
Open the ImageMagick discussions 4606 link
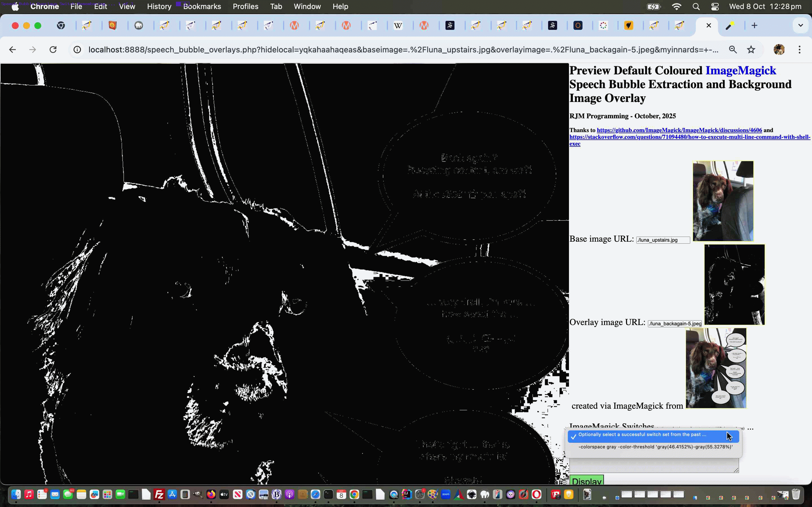pyautogui.click(x=679, y=130)
